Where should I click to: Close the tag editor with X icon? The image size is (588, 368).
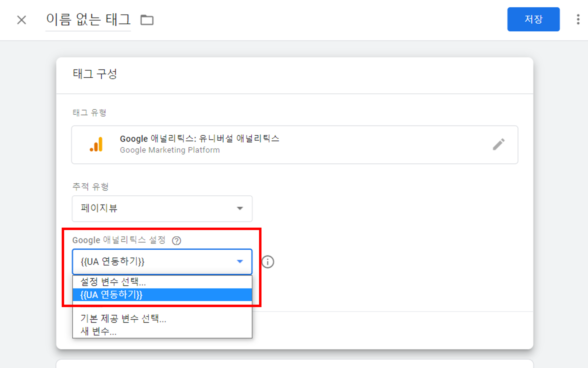[21, 20]
